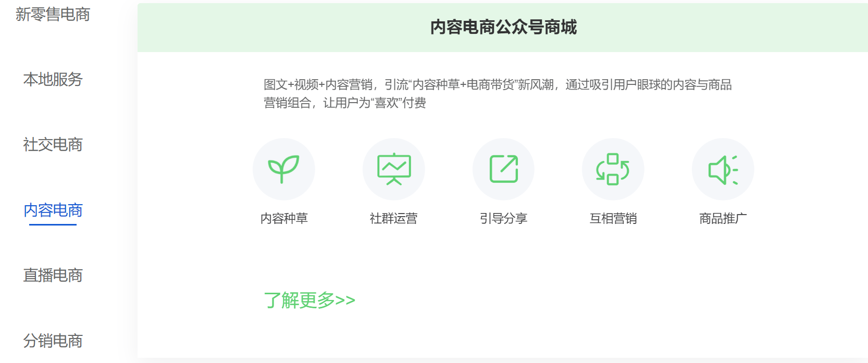Click the speaker icon for 商品推广
This screenshot has width=868, height=363.
coord(723,170)
